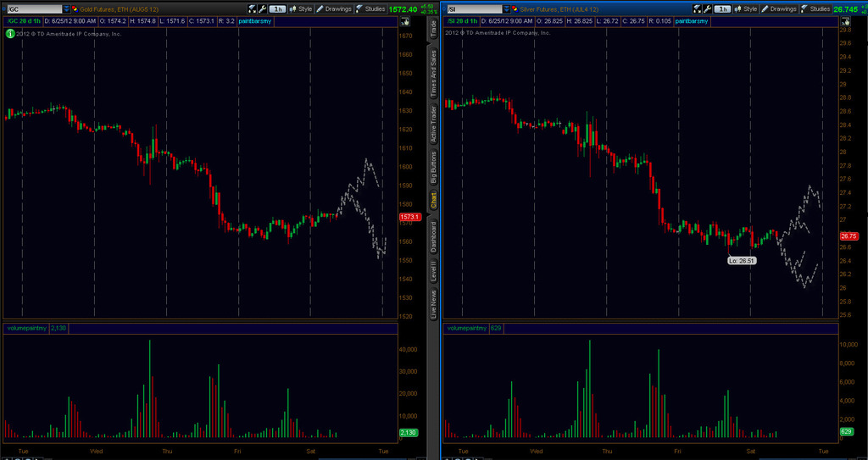Switch to Active Trader side tab
This screenshot has height=460, width=868.
(x=433, y=124)
